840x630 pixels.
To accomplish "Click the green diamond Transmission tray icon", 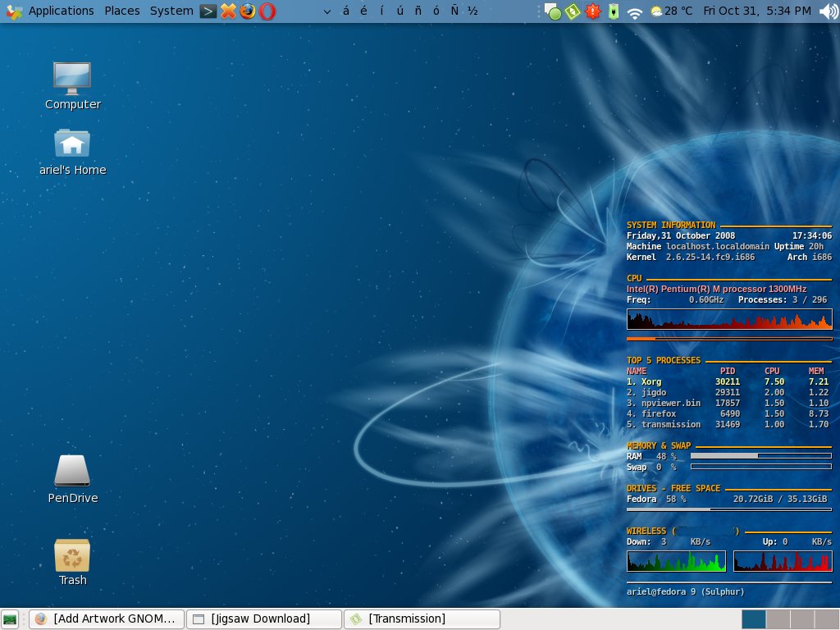I will tap(573, 11).
